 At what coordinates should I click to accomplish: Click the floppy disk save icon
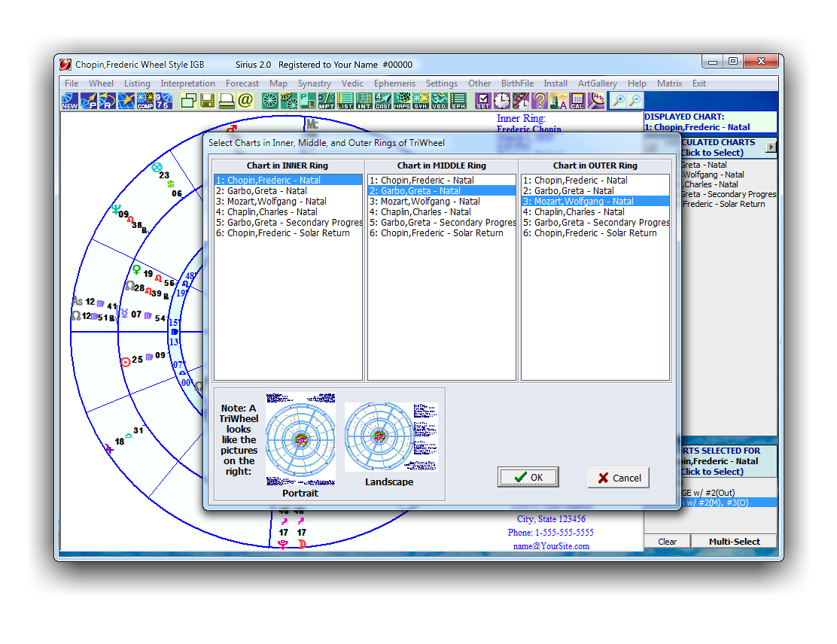207,100
